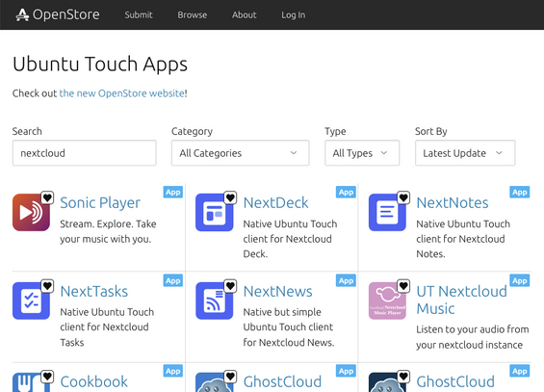
Task: Click 'Listen to your audio' description
Action: coord(473,337)
